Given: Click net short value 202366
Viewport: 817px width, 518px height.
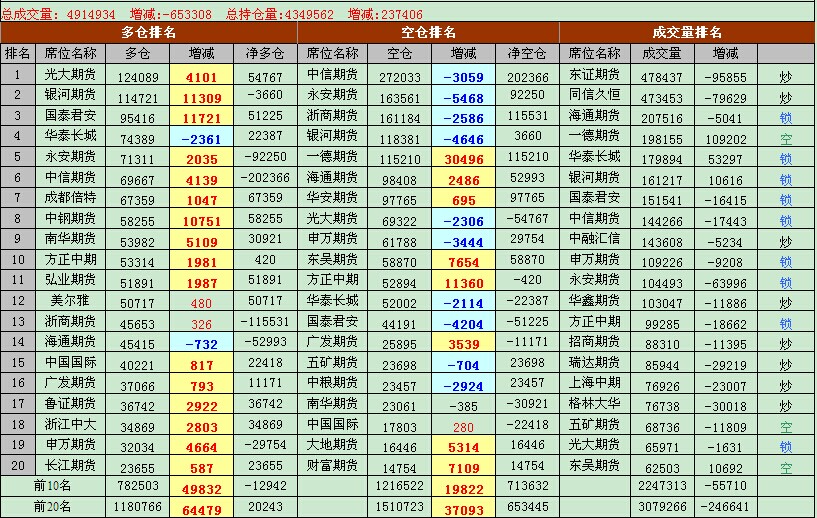Looking at the screenshot, I should (x=527, y=78).
